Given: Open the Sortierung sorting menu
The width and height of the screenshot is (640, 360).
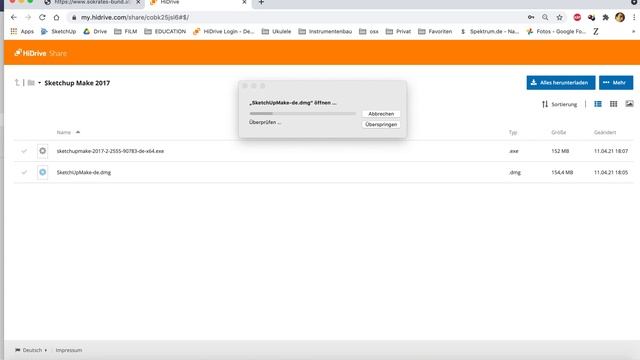Looking at the screenshot, I should [560, 104].
